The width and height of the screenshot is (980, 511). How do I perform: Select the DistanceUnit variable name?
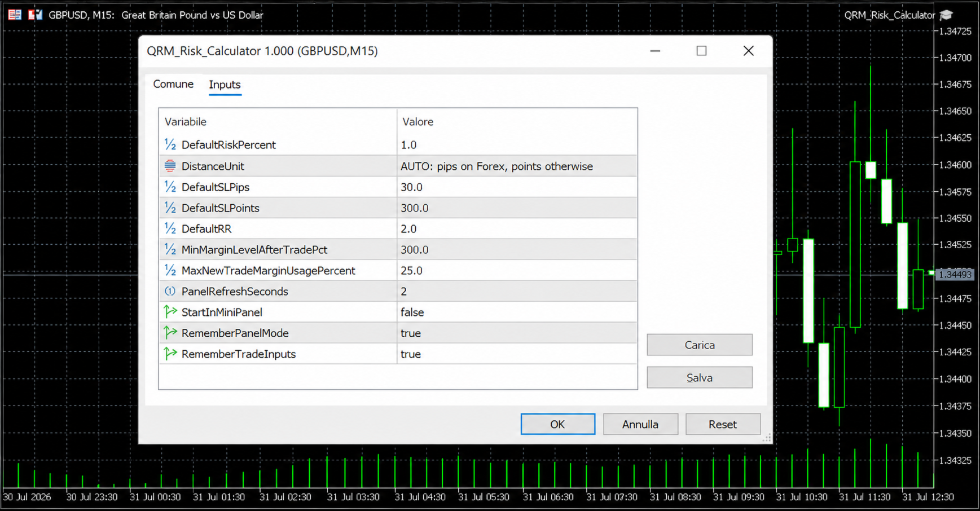point(213,166)
